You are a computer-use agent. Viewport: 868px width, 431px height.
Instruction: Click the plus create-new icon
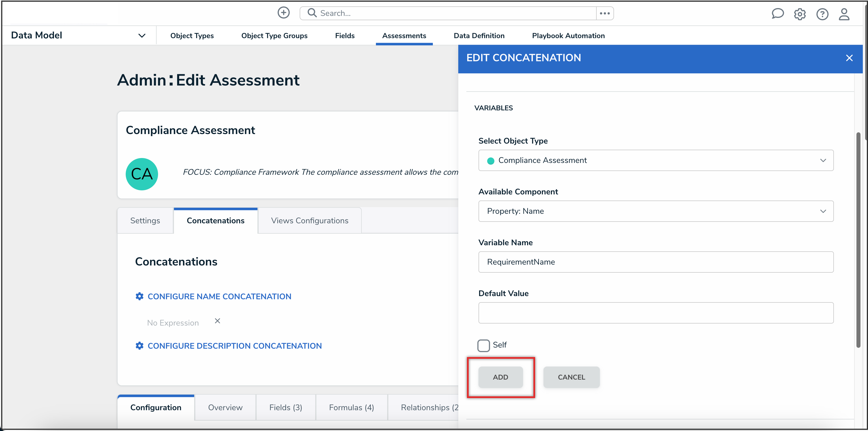pyautogui.click(x=283, y=13)
